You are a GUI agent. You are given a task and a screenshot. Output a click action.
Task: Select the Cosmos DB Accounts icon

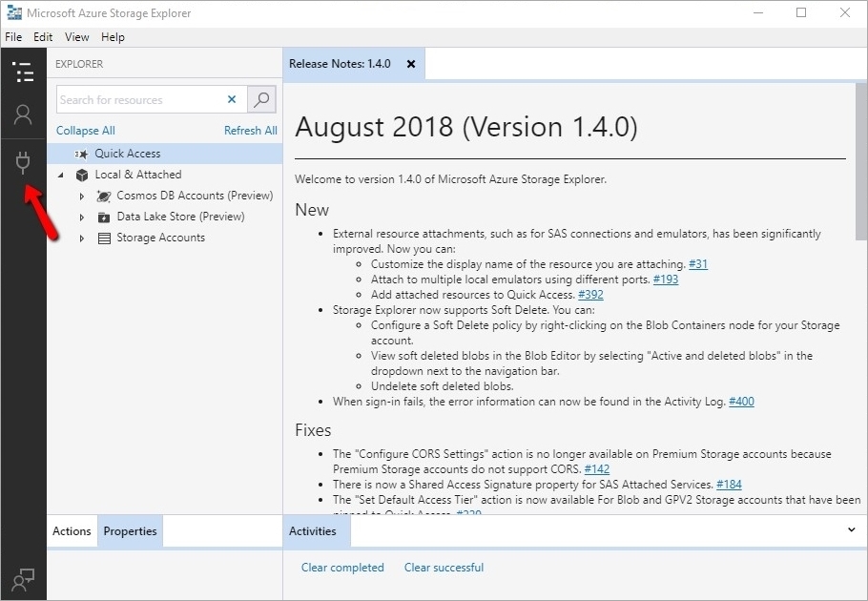pyautogui.click(x=104, y=196)
